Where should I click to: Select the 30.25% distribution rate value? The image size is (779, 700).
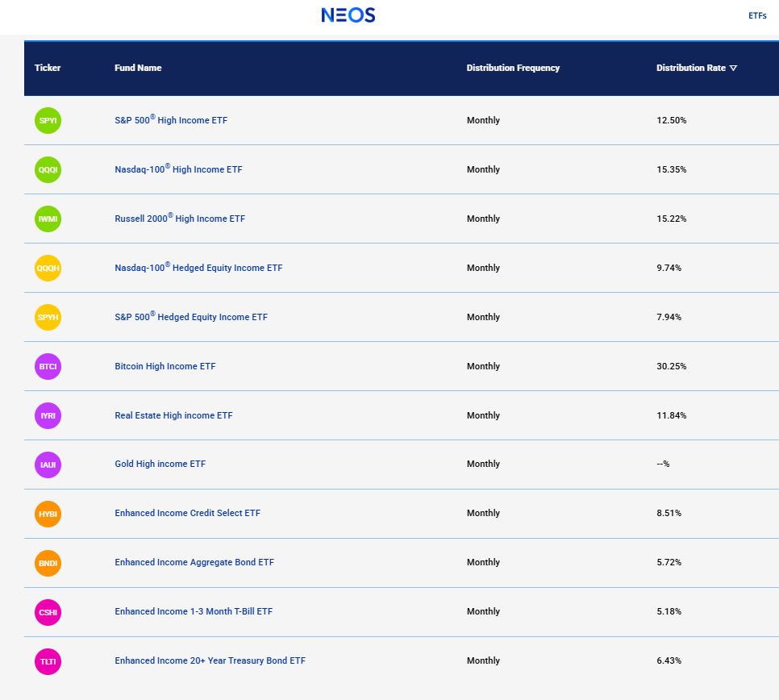click(x=671, y=366)
